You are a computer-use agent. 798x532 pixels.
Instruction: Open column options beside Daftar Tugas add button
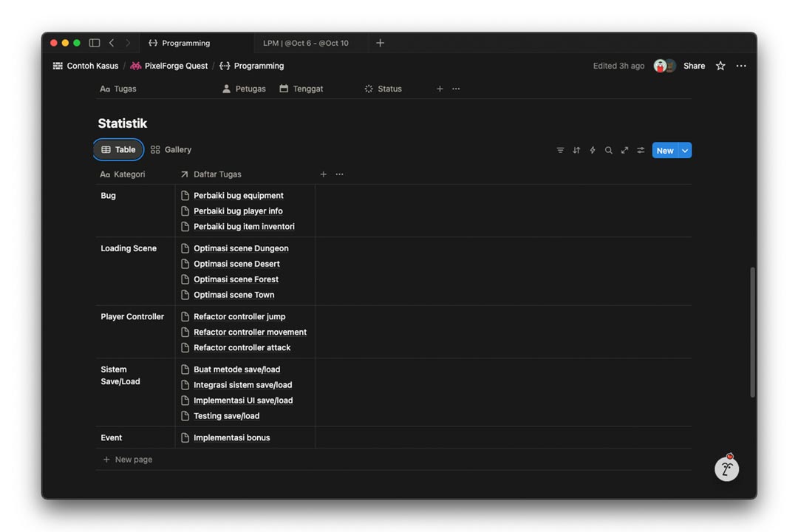coord(339,174)
